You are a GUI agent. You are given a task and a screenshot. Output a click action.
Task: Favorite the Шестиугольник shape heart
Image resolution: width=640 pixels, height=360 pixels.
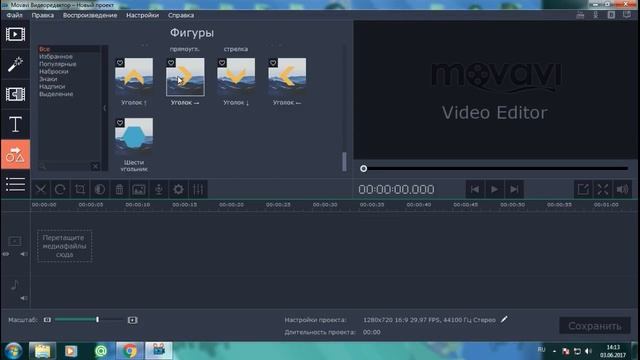coord(120,123)
